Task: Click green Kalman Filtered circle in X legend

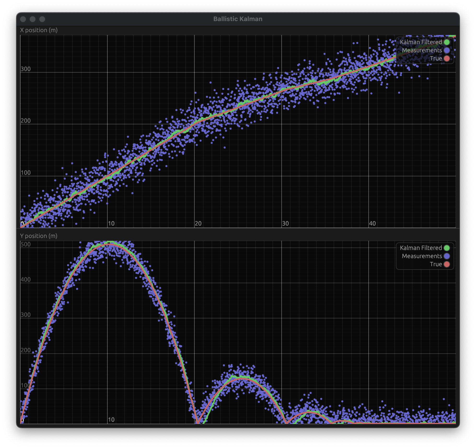Action: 447,42
